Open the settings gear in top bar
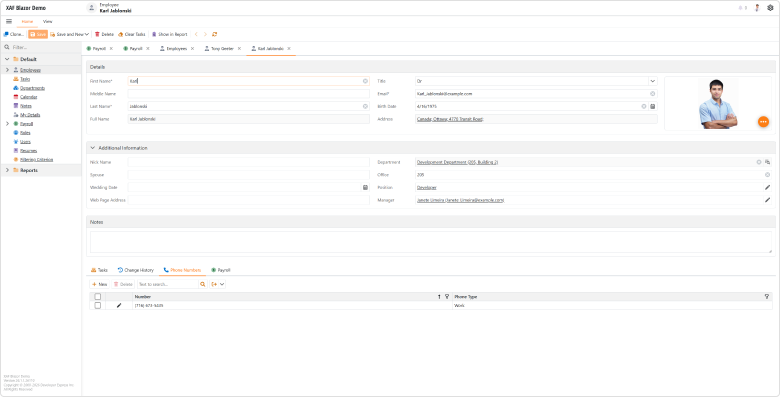This screenshot has height=397, width=780. 770,8
